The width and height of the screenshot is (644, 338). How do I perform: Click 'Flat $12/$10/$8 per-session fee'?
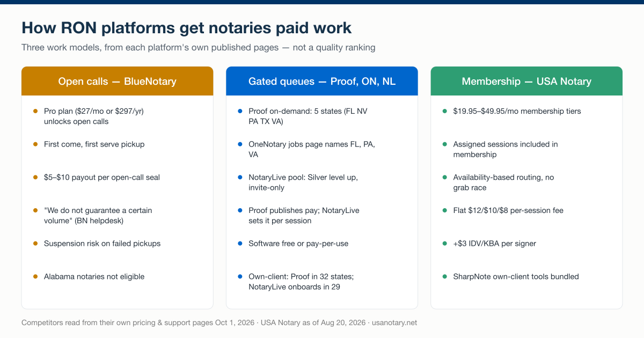click(508, 210)
